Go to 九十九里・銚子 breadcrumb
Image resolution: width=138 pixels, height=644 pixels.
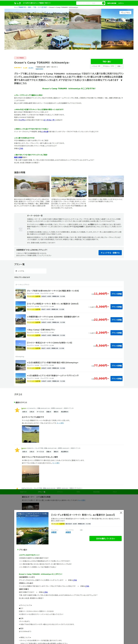pyautogui.click(x=42, y=7)
